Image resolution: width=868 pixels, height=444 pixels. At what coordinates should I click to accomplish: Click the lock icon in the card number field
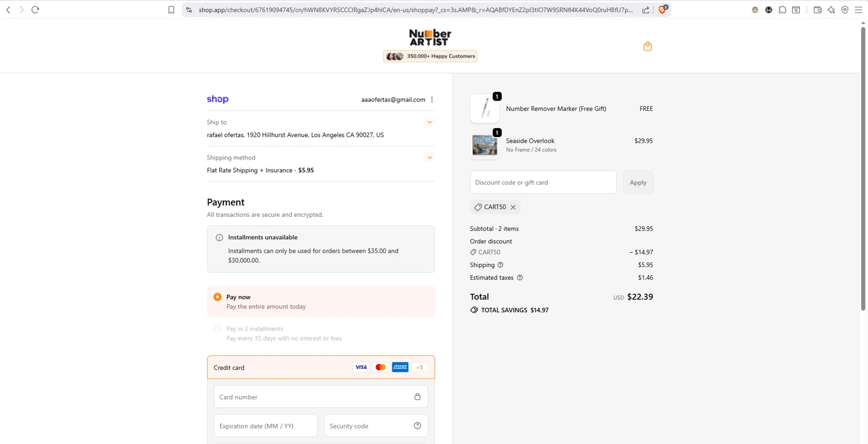pyautogui.click(x=417, y=397)
